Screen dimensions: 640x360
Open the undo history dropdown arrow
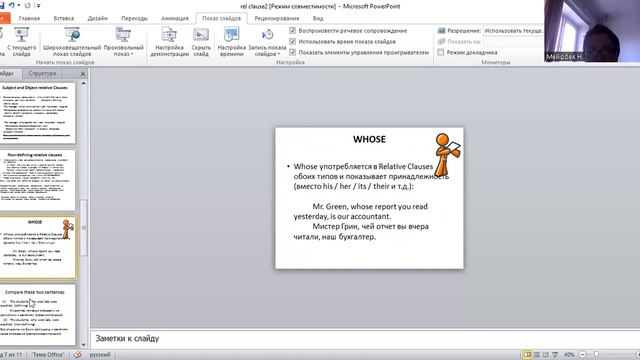tap(19, 5)
